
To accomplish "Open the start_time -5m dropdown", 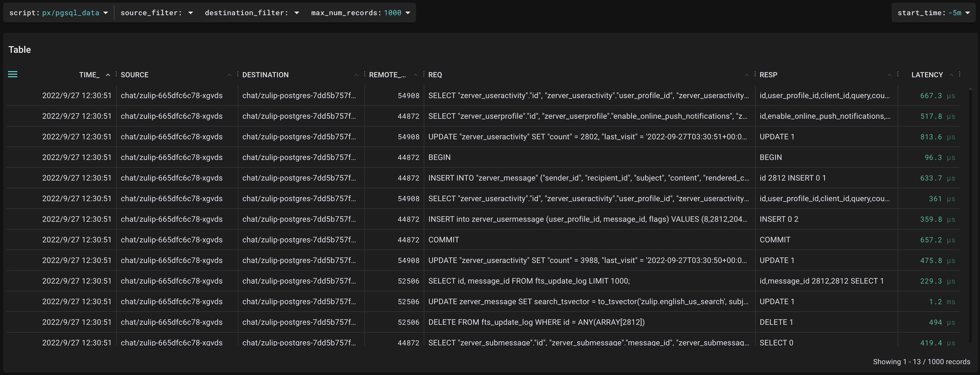I will 934,13.
